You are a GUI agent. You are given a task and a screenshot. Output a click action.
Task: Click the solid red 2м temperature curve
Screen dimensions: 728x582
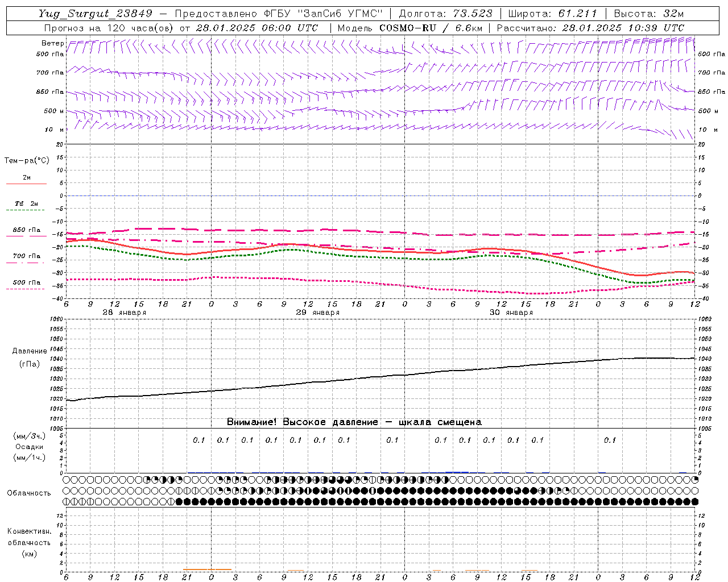pos(380,251)
